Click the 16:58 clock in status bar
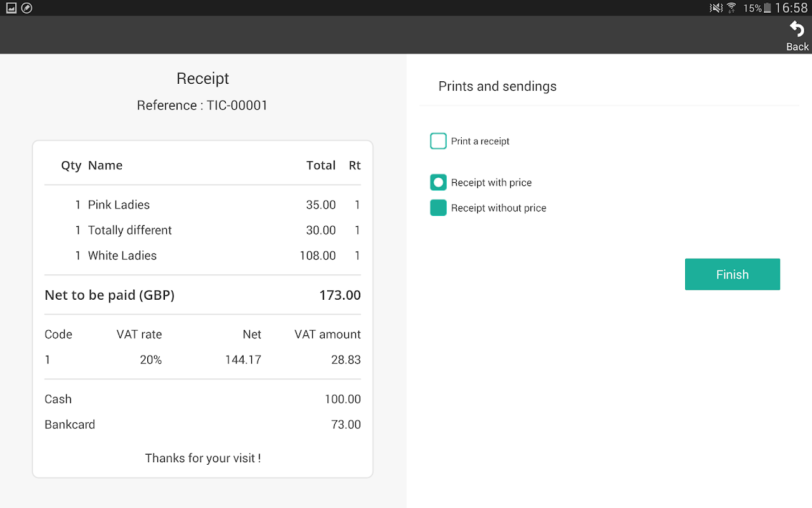This screenshot has width=812, height=508. [791, 8]
